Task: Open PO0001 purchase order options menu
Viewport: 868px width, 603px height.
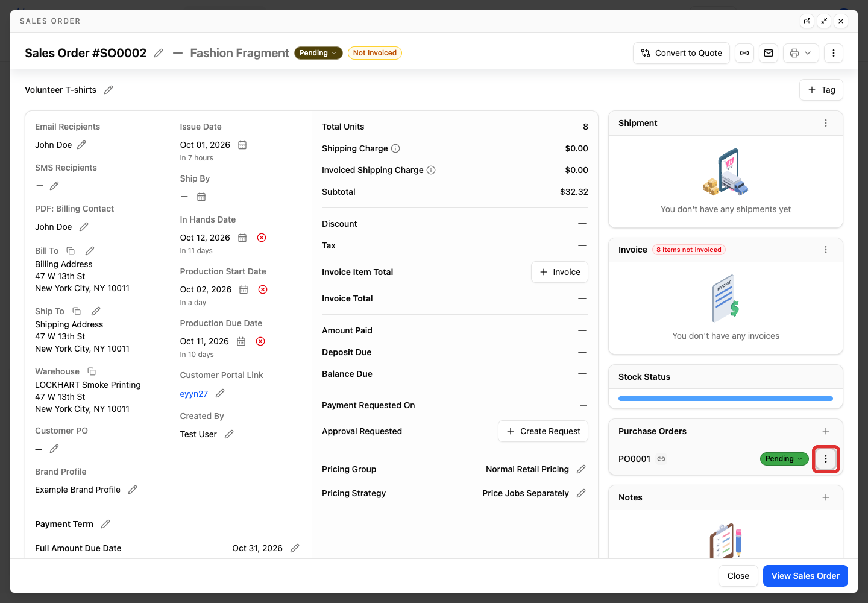Action: (x=826, y=459)
